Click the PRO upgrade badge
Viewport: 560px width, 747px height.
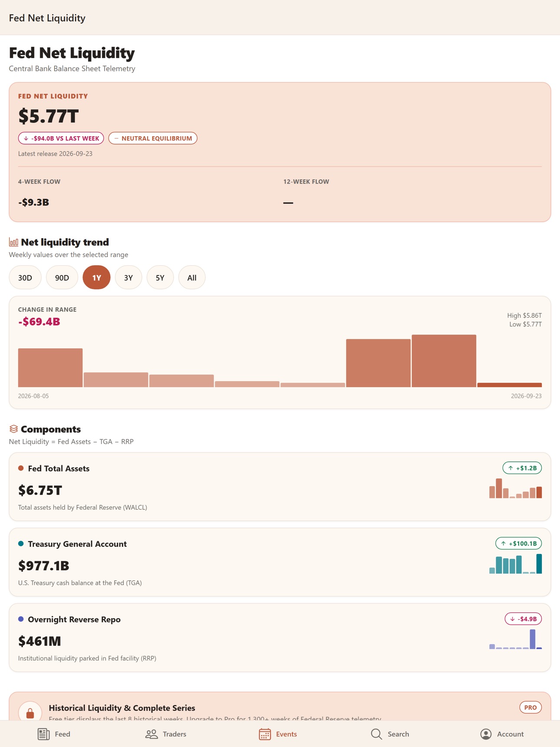click(x=530, y=708)
